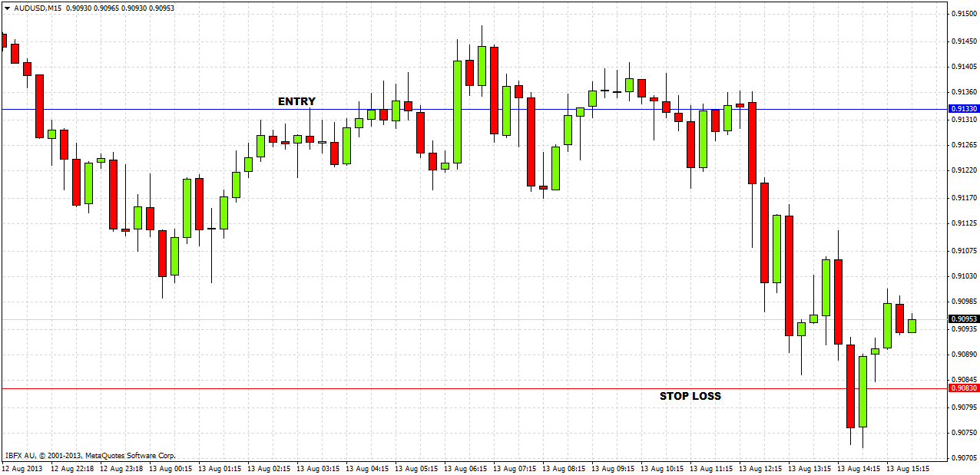Open the chart symbol dropdown arrow
The width and height of the screenshot is (980, 475).
click(8, 7)
